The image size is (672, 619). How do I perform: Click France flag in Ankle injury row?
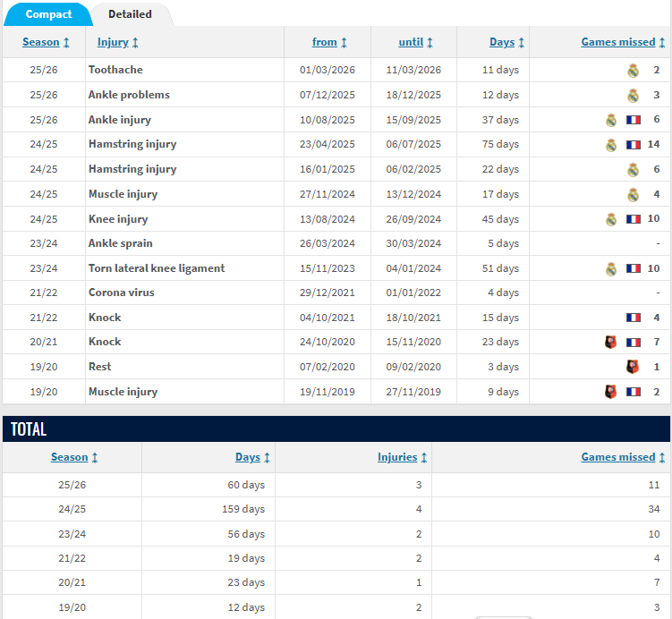(x=634, y=120)
